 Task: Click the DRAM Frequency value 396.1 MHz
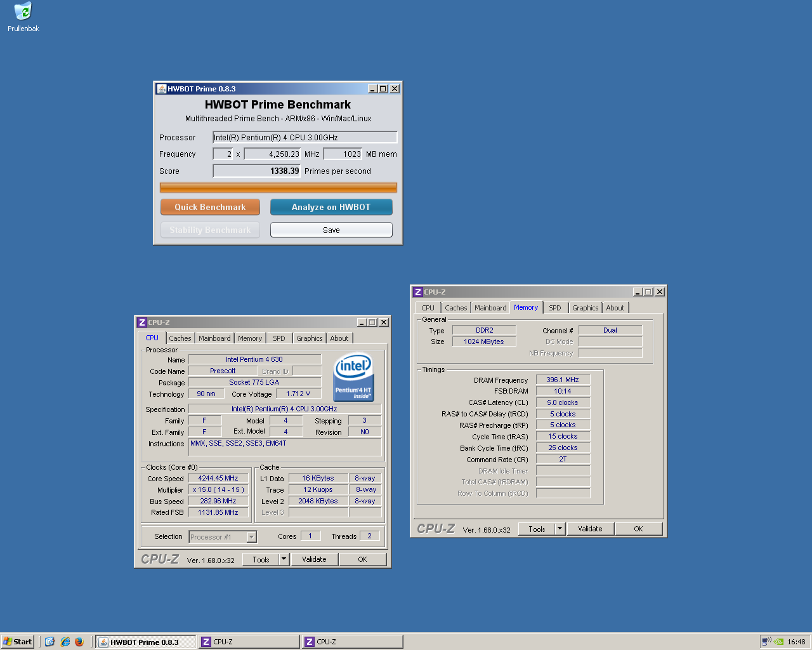(x=563, y=380)
